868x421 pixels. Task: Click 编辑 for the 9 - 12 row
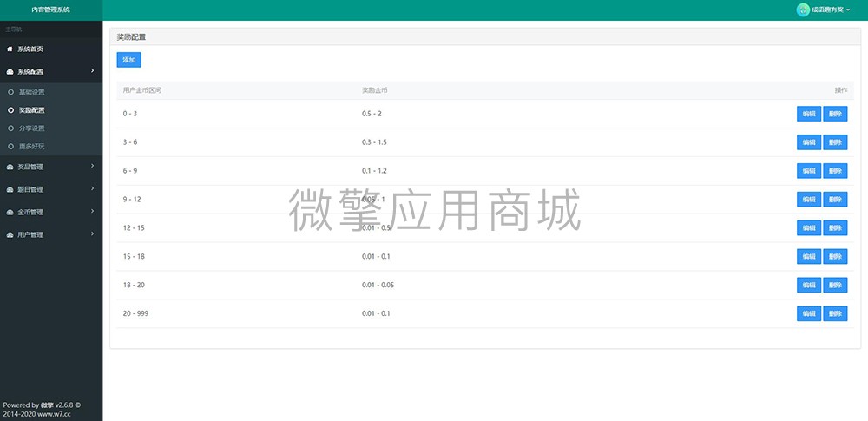[x=809, y=200]
